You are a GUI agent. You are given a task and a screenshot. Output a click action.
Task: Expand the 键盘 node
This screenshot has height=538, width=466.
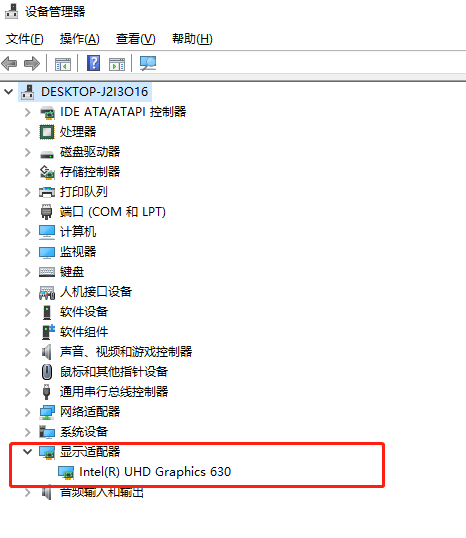(27, 272)
